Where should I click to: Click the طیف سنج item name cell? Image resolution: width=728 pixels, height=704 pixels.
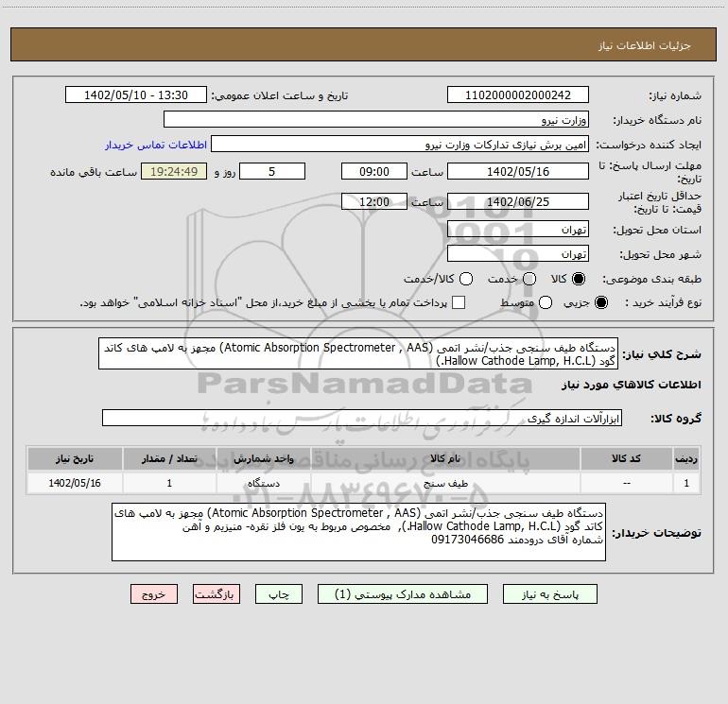[445, 483]
